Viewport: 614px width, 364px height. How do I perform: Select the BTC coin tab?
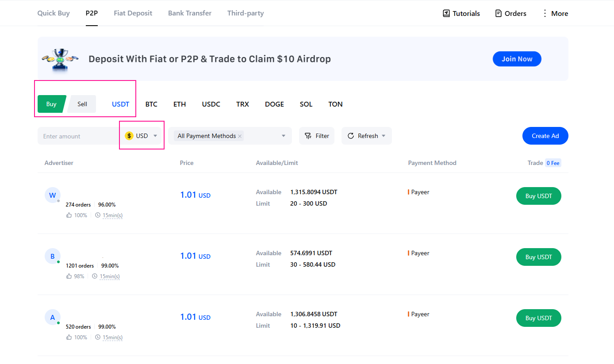point(151,104)
